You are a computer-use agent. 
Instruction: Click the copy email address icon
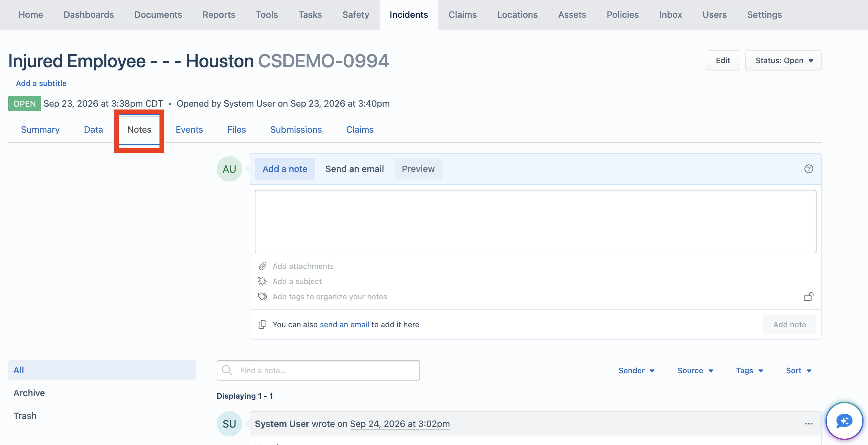tap(262, 324)
